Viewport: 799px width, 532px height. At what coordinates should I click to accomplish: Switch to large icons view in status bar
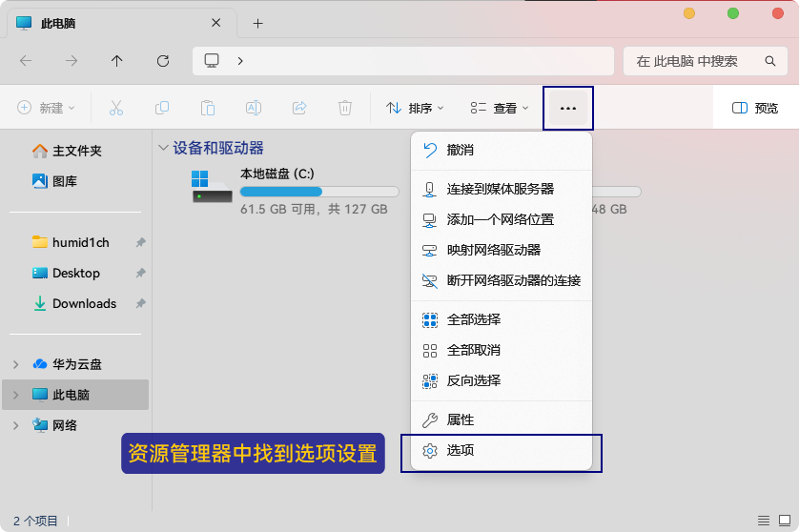click(785, 521)
